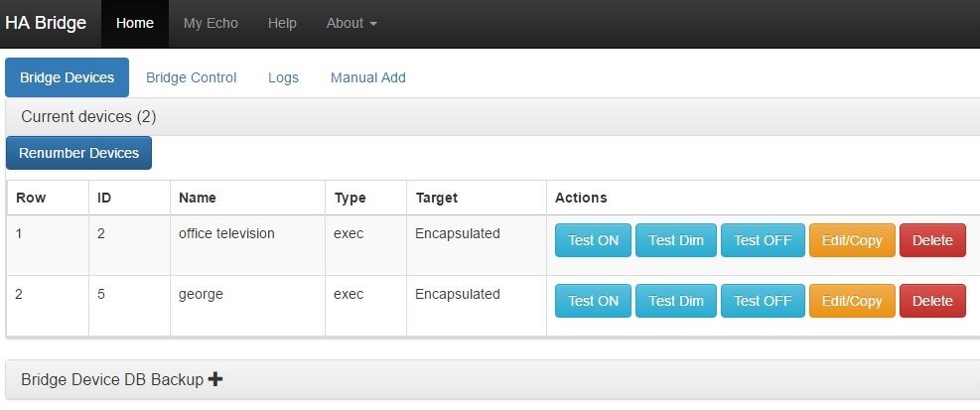Edit/Copy the office television device
This screenshot has width=980, height=410.
(x=852, y=240)
